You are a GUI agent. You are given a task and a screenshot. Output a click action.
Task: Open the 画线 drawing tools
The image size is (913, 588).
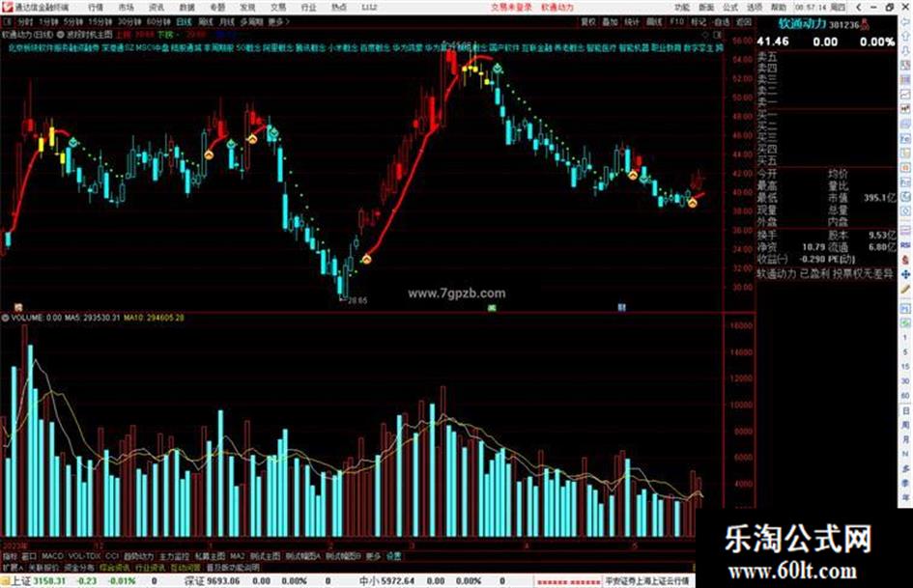[654, 21]
